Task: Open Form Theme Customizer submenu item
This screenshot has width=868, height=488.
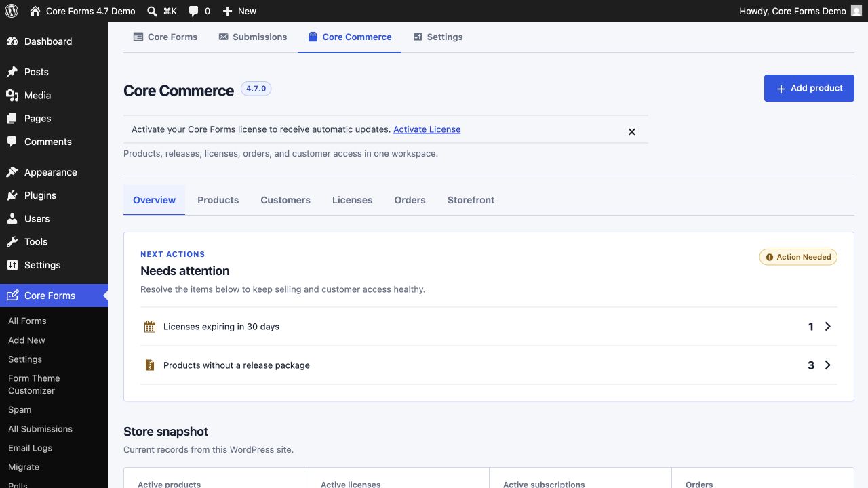Action: tap(34, 384)
